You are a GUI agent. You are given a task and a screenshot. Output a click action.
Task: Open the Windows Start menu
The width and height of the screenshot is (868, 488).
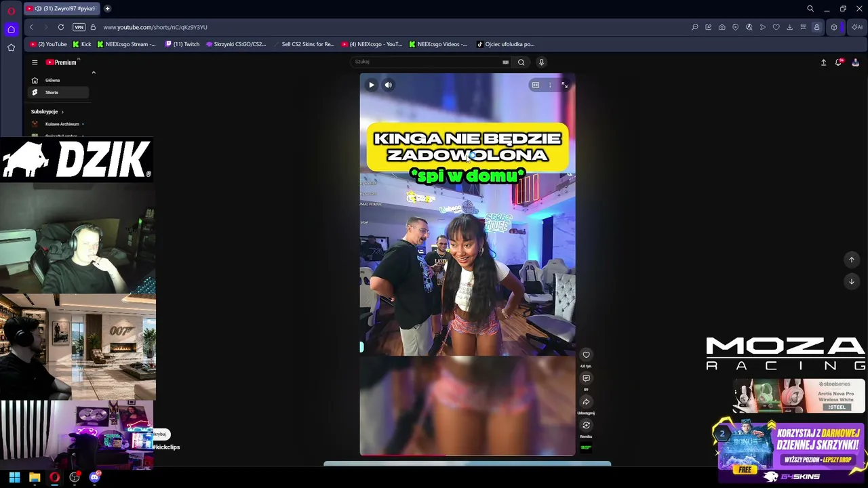pos(14,477)
